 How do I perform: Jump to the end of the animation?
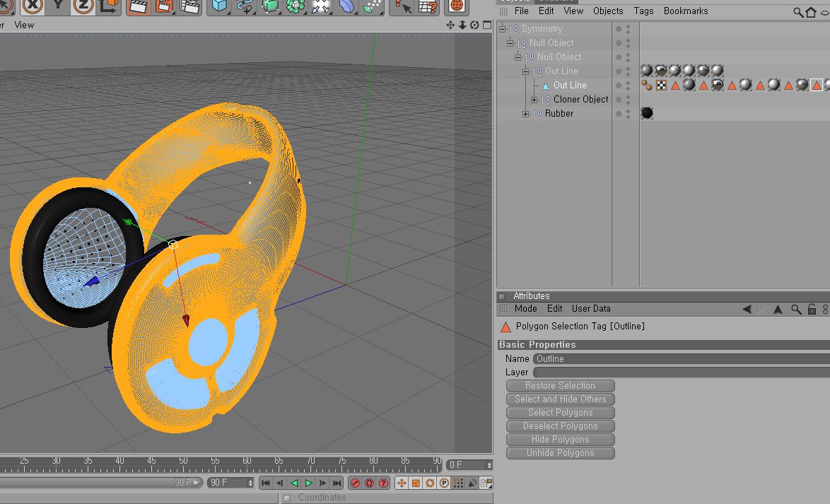[x=337, y=483]
